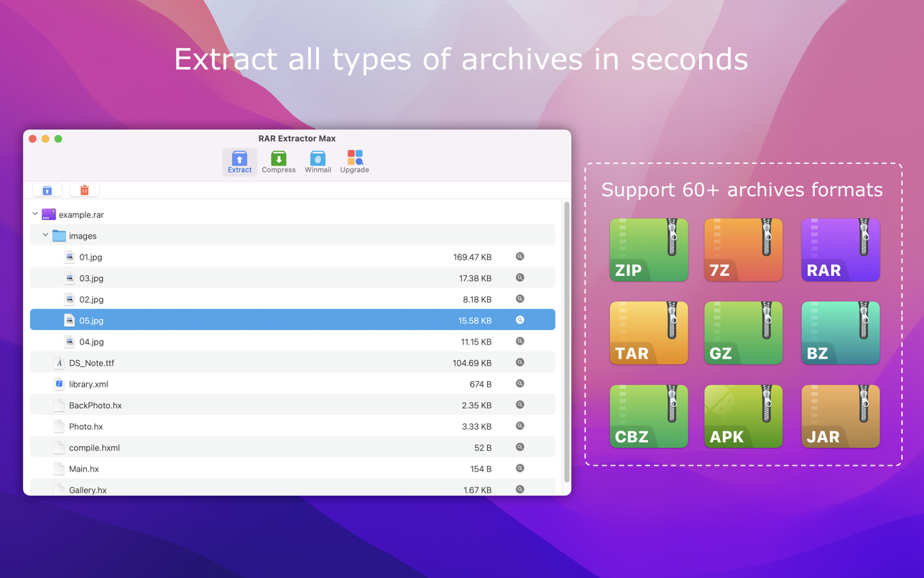The image size is (924, 578).
Task: Open the Compress tool
Action: point(278,162)
